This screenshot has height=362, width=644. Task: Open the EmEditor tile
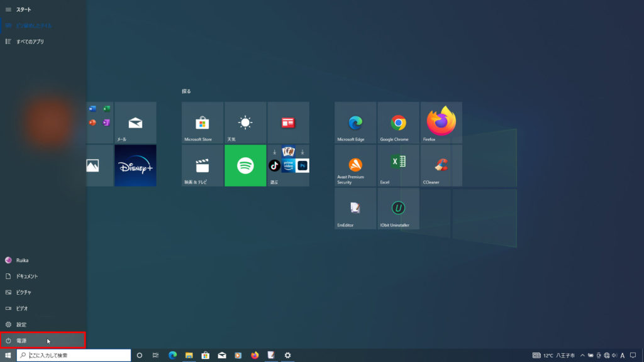tap(355, 209)
